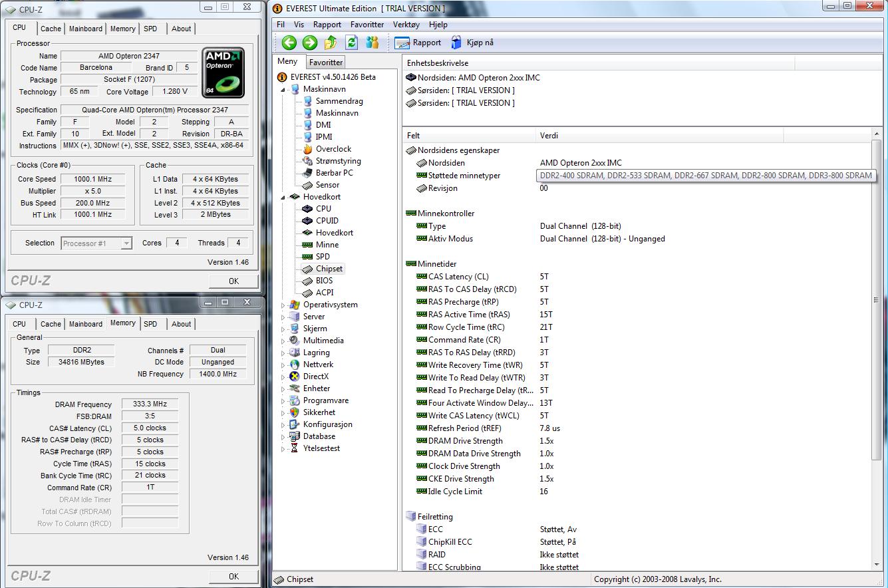Viewport: 888px width, 588px height.
Task: Expand the Nettverk tree node
Action: click(283, 365)
